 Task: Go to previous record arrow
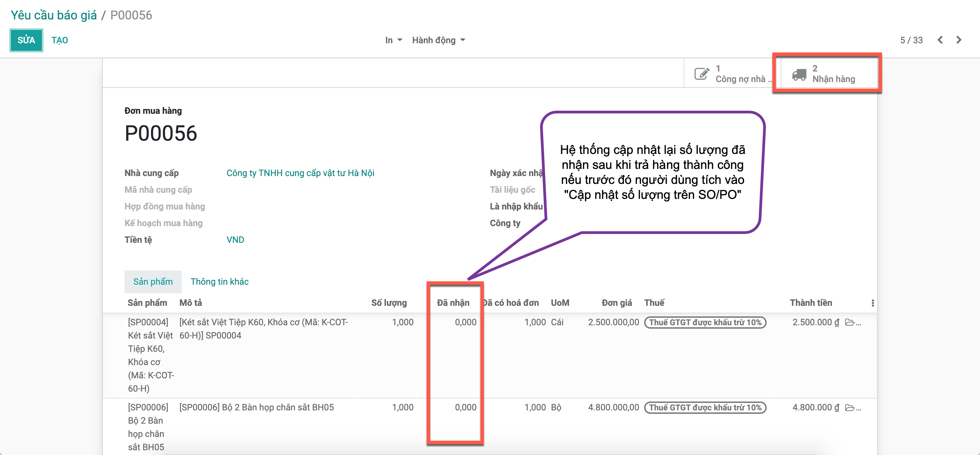tap(940, 40)
